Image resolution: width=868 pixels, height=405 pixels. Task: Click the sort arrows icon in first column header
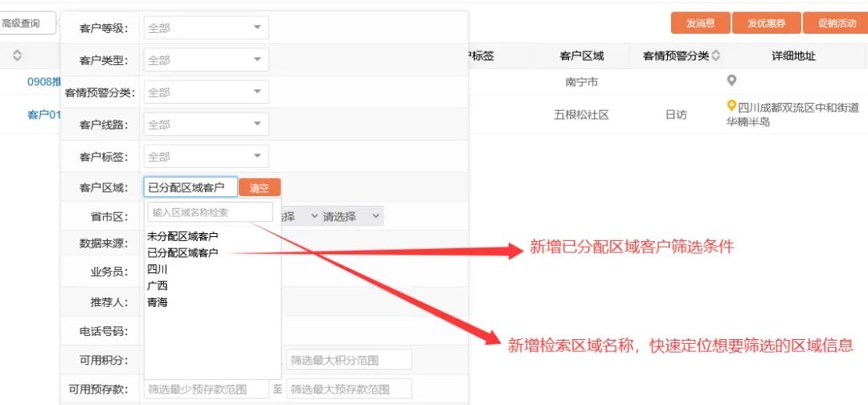pyautogui.click(x=17, y=55)
